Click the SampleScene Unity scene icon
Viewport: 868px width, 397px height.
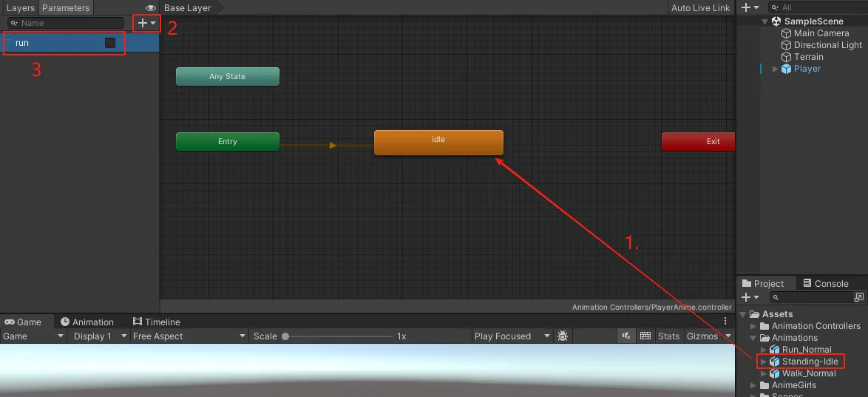[x=776, y=21]
